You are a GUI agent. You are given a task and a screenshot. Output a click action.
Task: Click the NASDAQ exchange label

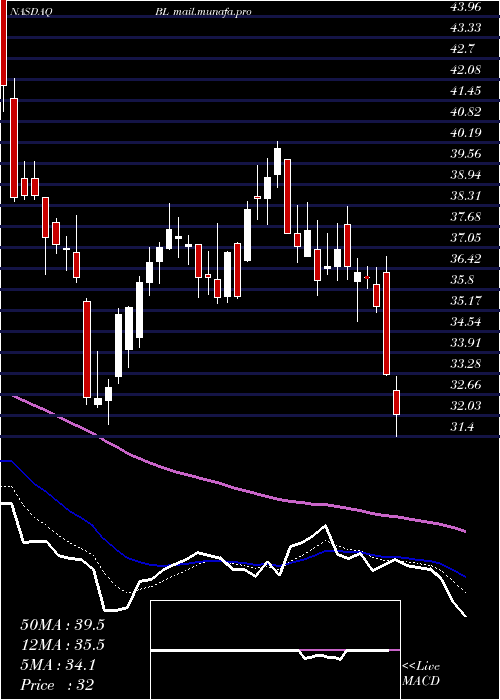point(31,12)
